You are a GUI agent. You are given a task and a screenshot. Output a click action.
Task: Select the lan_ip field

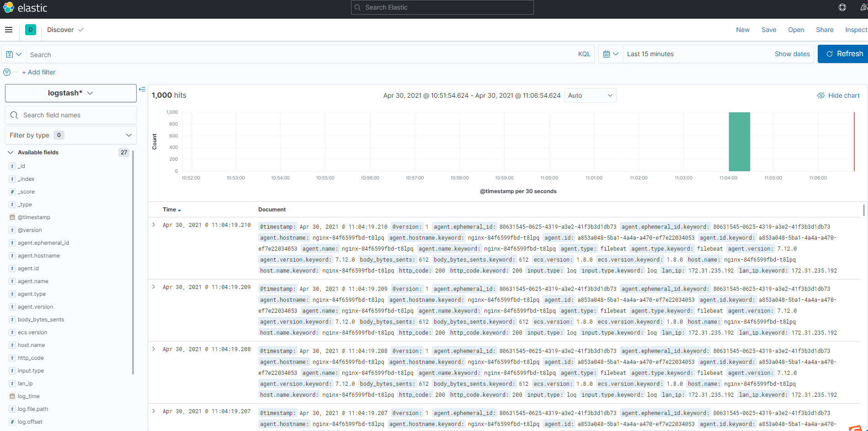point(25,384)
